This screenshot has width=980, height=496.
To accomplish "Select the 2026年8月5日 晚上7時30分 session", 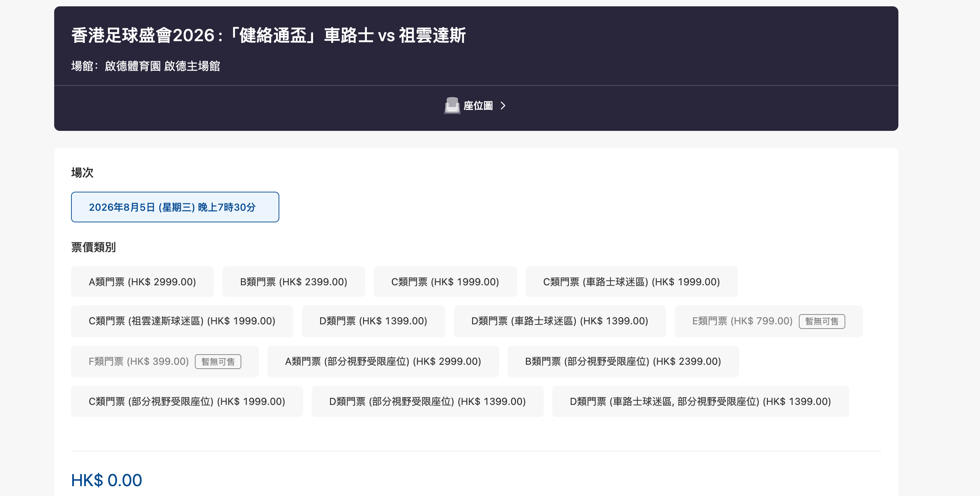I will (x=175, y=207).
